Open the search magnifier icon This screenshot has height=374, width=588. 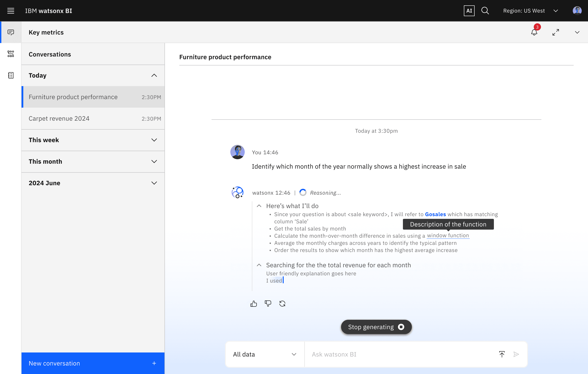[x=485, y=11]
